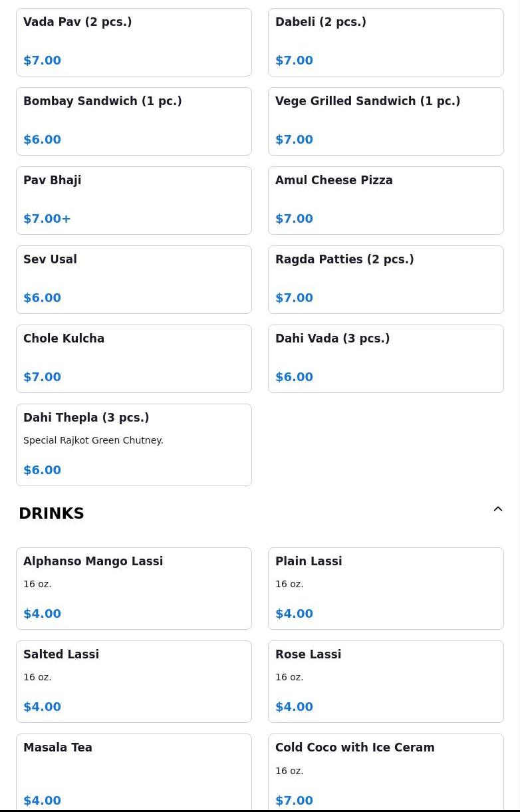Open the Vada Pav (2 pcs.) item
The width and height of the screenshot is (520, 812).
click(134, 42)
